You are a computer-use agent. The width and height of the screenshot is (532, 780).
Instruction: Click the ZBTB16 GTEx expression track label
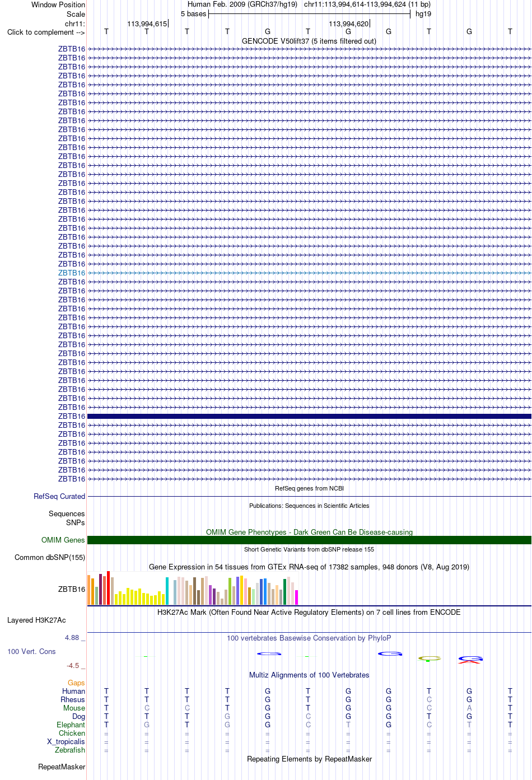[72, 589]
